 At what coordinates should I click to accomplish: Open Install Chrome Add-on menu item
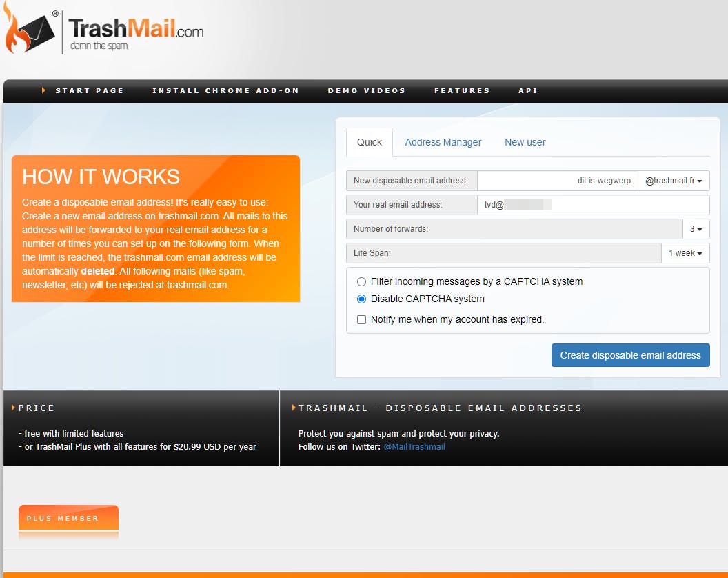225,90
